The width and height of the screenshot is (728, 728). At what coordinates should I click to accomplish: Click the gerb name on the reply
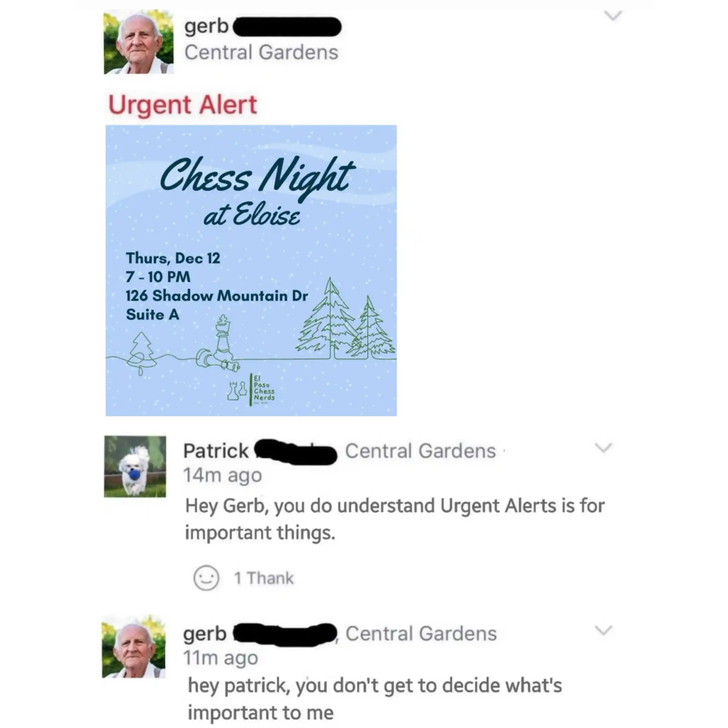205,634
